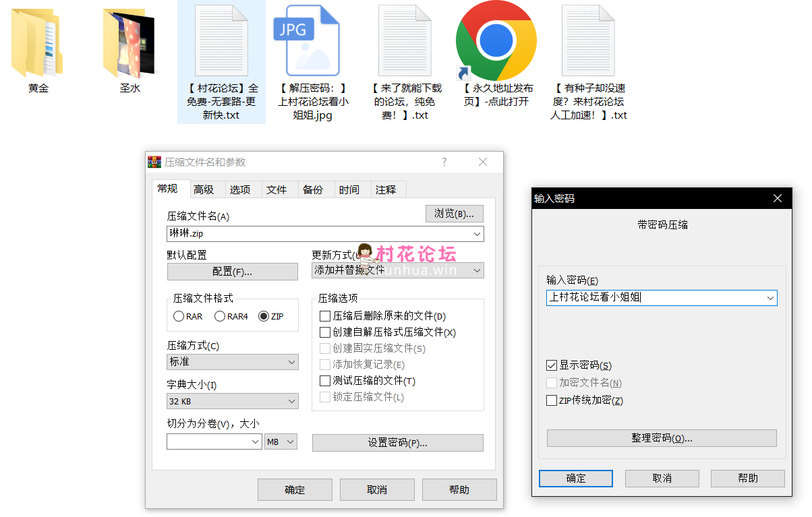Uncheck the 显示密码 checkbox
Viewport: 812px width, 517px height.
(551, 365)
